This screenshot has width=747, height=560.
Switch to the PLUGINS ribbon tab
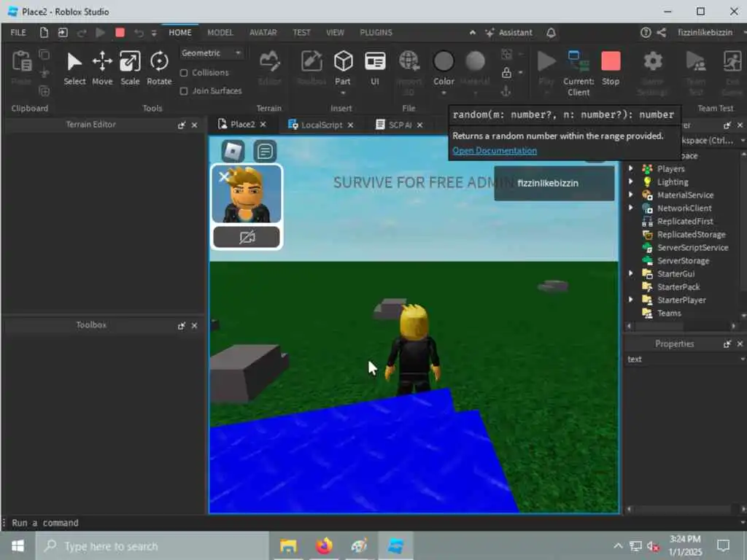(376, 32)
